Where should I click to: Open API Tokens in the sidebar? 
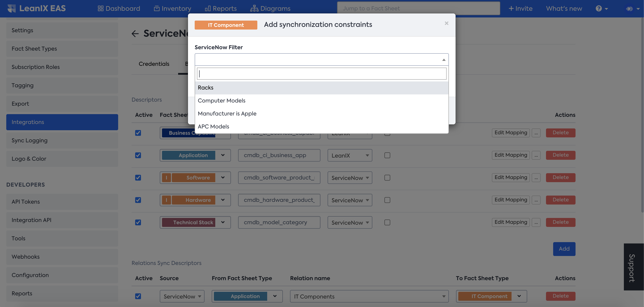tap(62, 202)
